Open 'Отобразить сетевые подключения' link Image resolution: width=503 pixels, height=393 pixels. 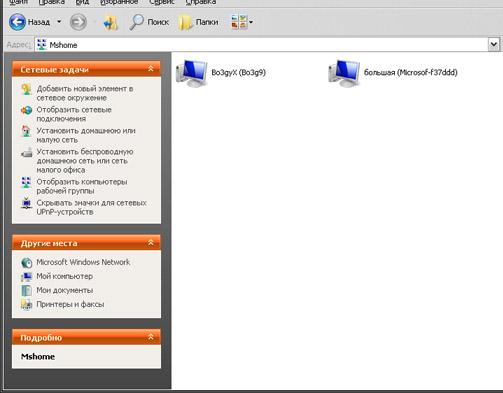coord(74,114)
